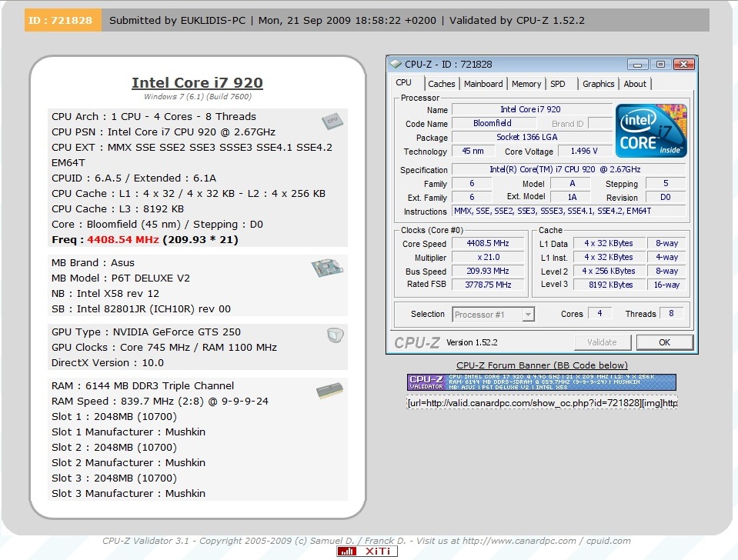Close the CPU-Z window

[683, 64]
